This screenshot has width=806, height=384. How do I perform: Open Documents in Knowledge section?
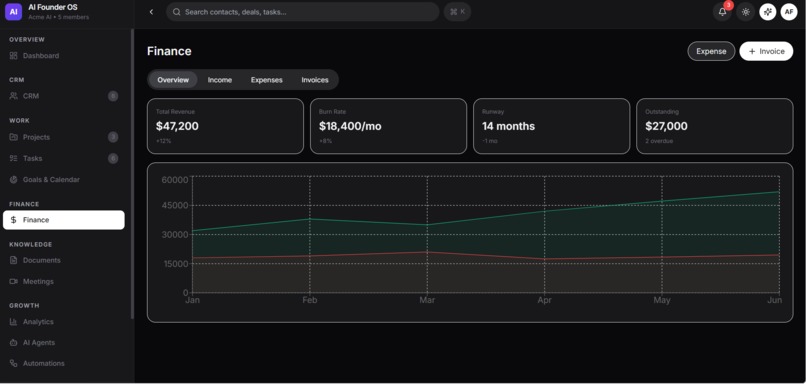[x=64, y=260]
